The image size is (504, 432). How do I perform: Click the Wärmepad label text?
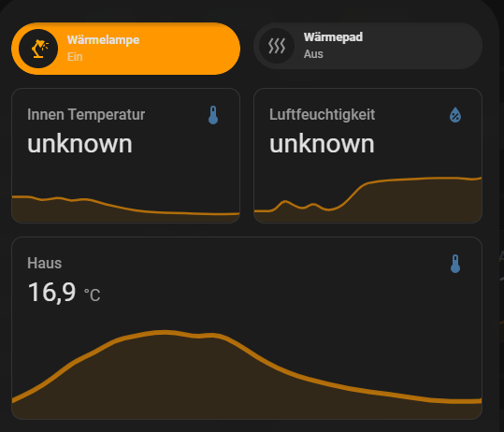pos(333,37)
